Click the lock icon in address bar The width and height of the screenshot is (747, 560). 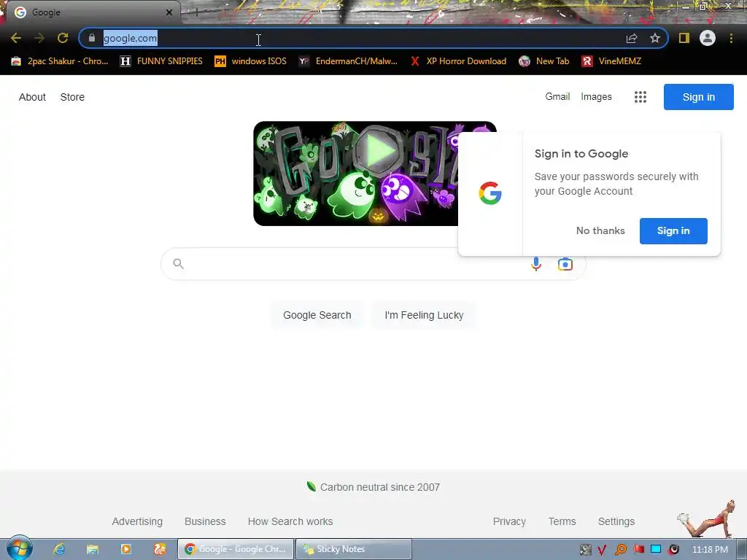92,38
